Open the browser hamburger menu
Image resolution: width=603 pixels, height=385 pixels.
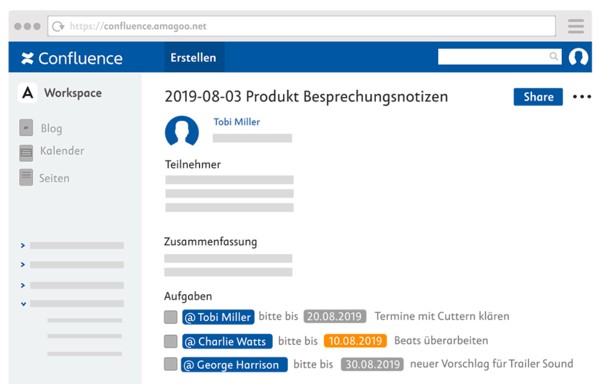click(x=576, y=26)
